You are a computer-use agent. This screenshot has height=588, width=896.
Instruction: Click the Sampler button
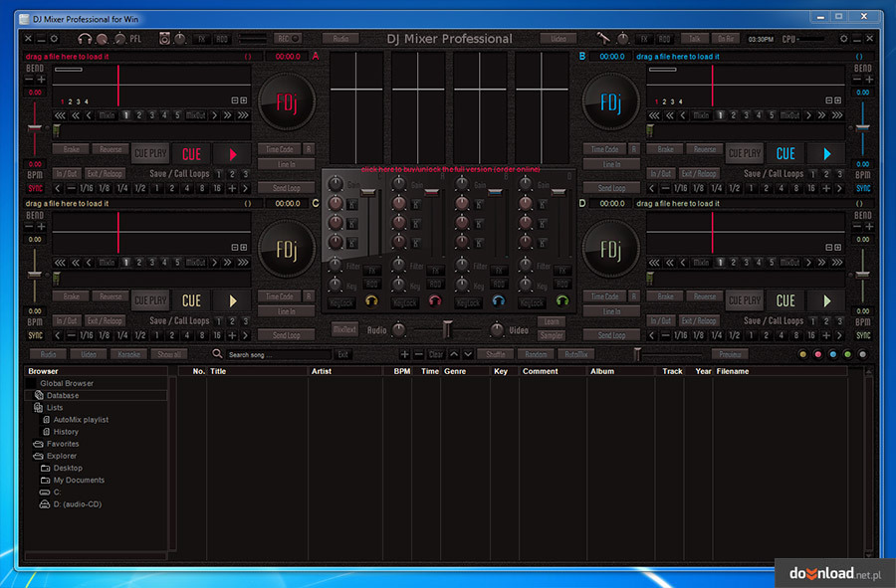pos(552,335)
